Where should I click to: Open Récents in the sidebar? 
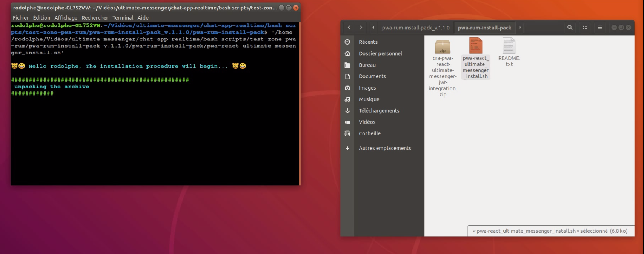[x=368, y=42]
